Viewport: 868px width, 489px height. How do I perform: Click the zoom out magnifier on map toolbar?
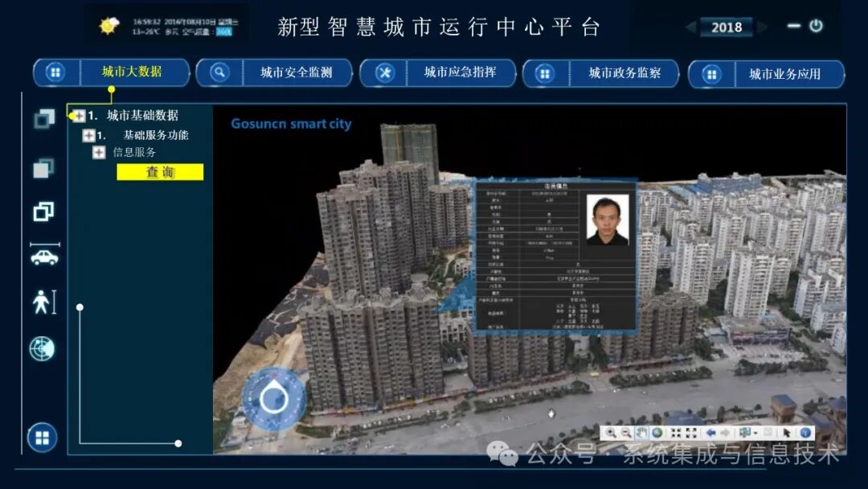coord(626,433)
